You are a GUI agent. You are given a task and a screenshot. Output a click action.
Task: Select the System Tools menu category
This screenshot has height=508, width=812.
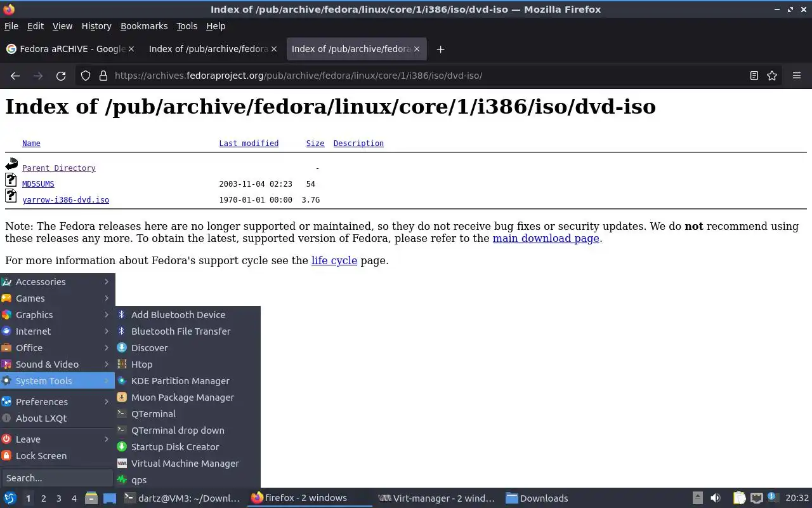(57, 381)
